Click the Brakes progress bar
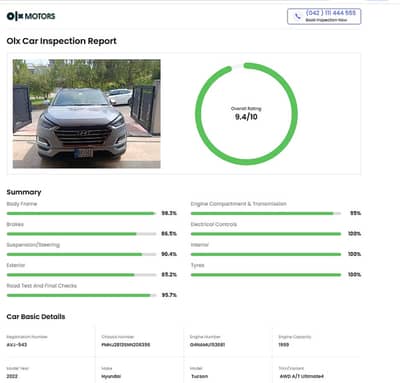400x383 pixels. click(81, 234)
